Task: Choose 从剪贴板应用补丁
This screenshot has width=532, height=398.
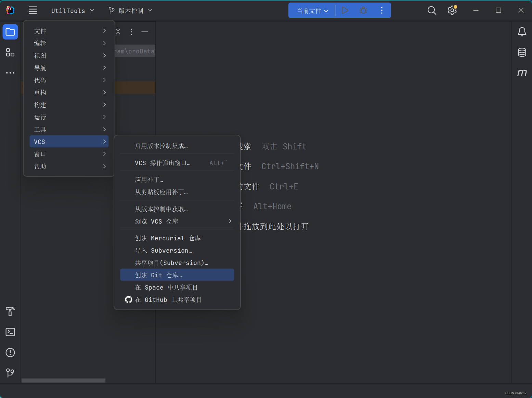Action: 177,192
